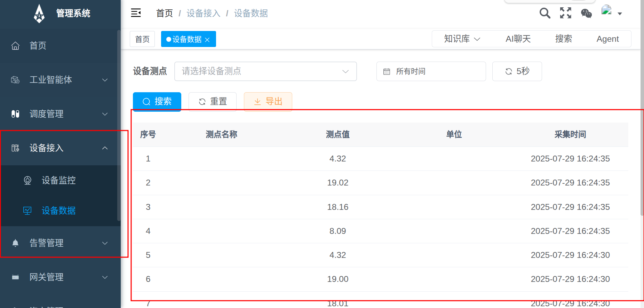Click the user avatar image
This screenshot has height=308, width=644.
606,10
